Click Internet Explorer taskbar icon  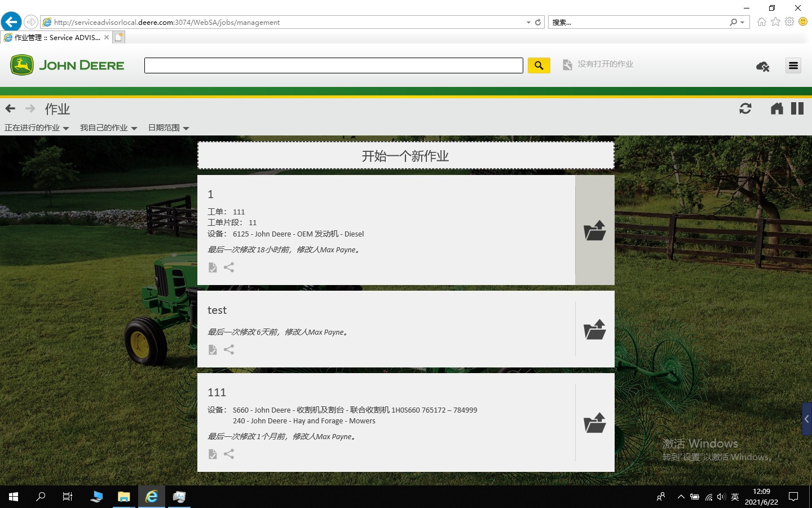point(152,497)
